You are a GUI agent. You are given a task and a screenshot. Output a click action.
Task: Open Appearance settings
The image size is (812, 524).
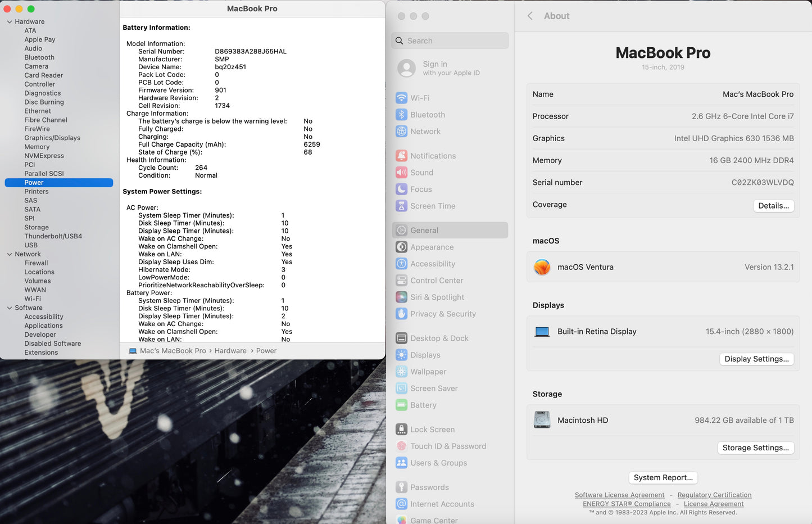[432, 247]
